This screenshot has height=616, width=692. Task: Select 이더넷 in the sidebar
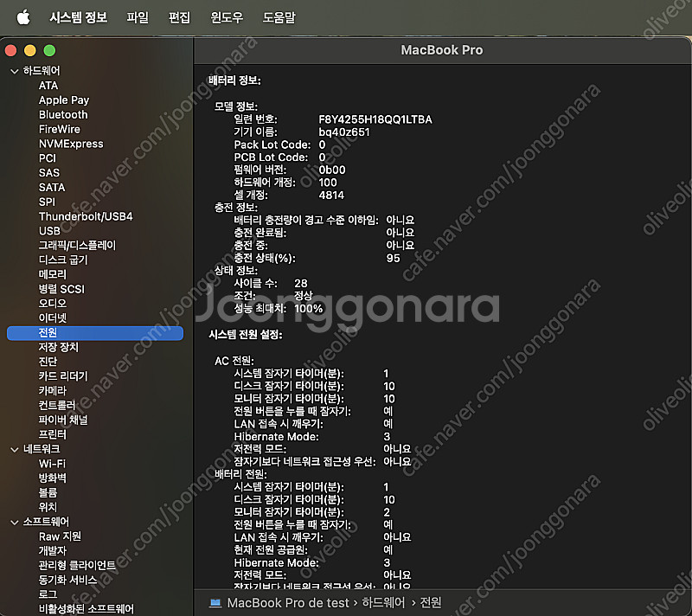[53, 318]
